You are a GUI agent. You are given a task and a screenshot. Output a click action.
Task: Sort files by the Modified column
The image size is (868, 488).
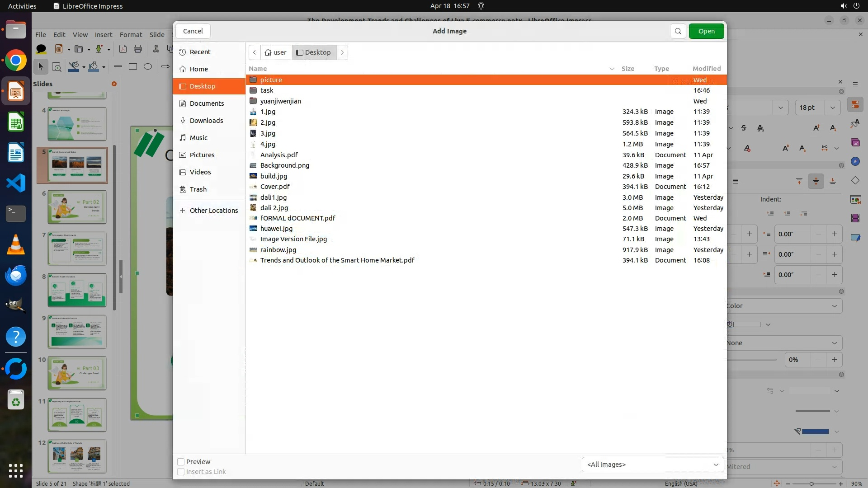point(706,69)
